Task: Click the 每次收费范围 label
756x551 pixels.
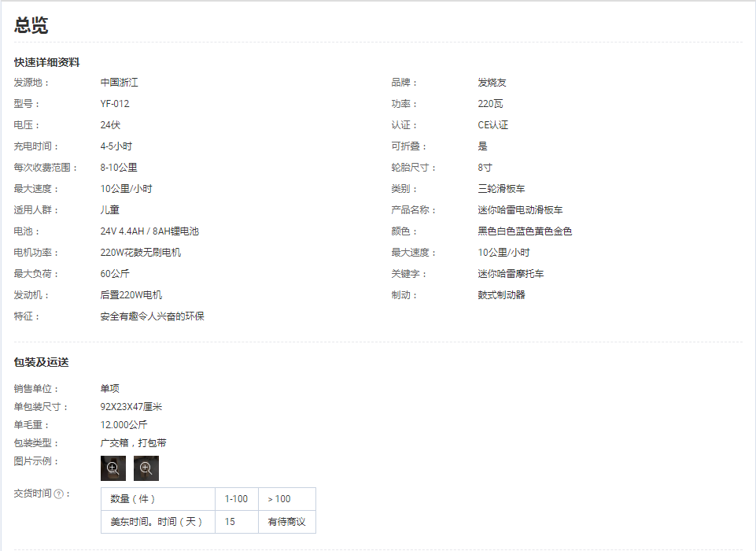Action: click(x=46, y=168)
